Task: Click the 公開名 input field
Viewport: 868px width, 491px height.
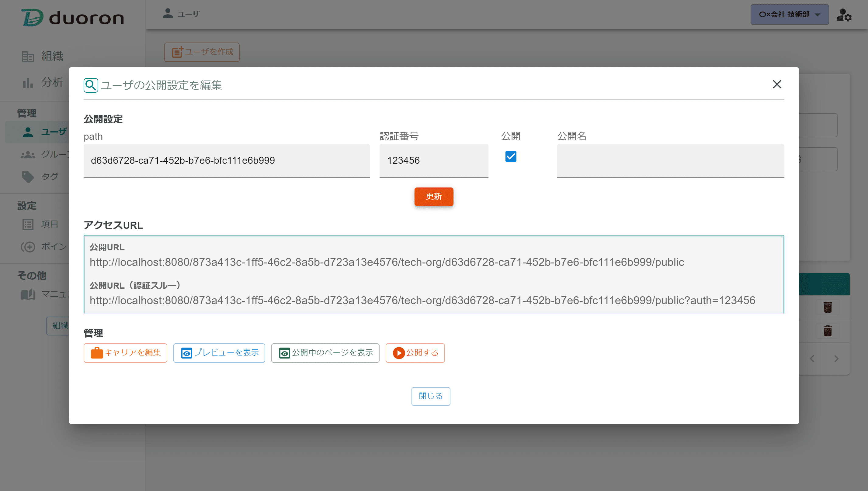Action: click(x=670, y=160)
